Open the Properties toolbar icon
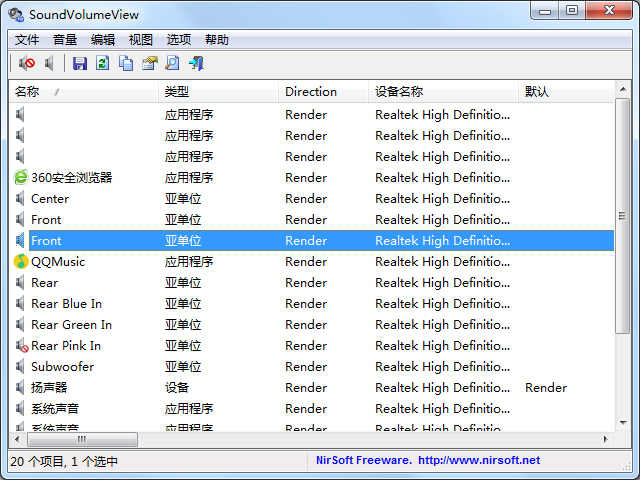640x480 pixels. click(149, 63)
